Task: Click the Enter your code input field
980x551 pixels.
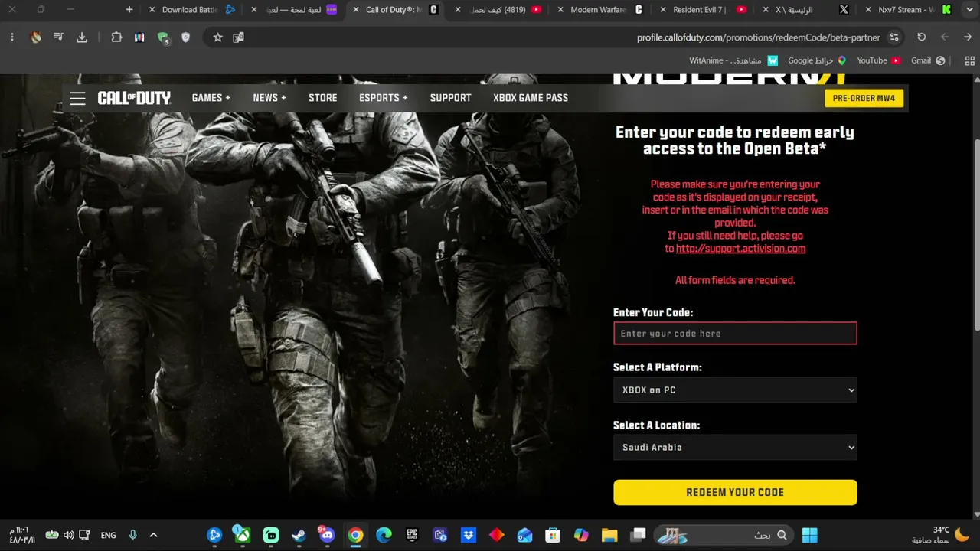Action: point(735,334)
